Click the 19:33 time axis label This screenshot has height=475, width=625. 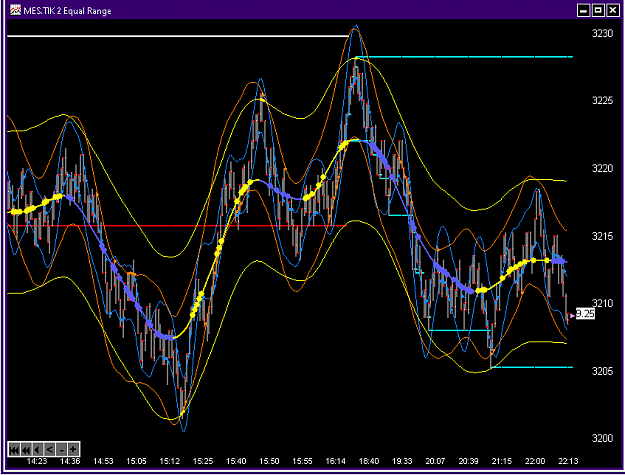pyautogui.click(x=402, y=461)
